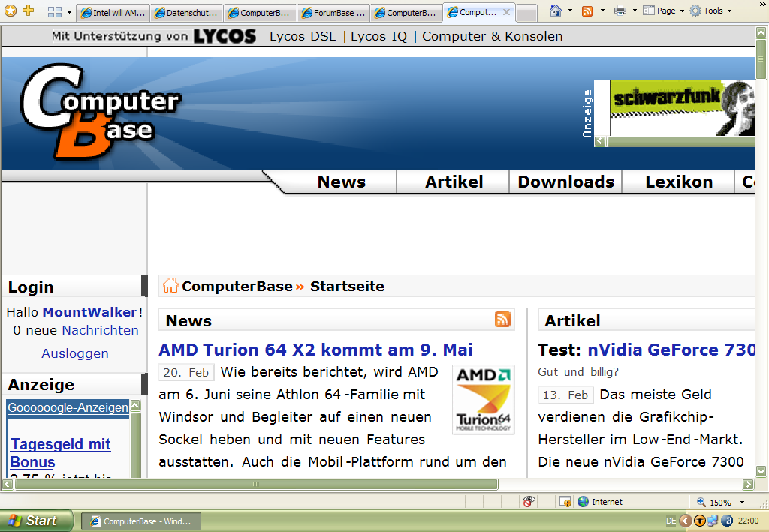
Task: Click the banner ad's left scroll arrow
Action: click(x=600, y=141)
